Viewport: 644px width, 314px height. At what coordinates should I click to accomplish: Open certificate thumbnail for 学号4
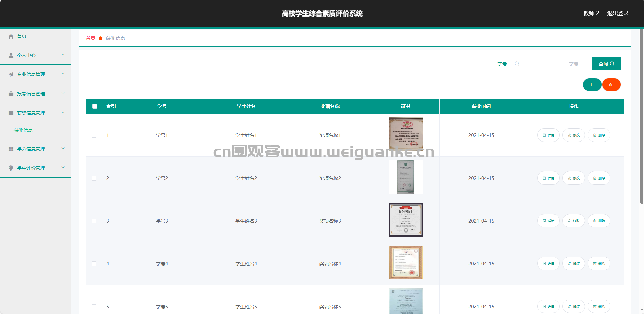coord(406,262)
